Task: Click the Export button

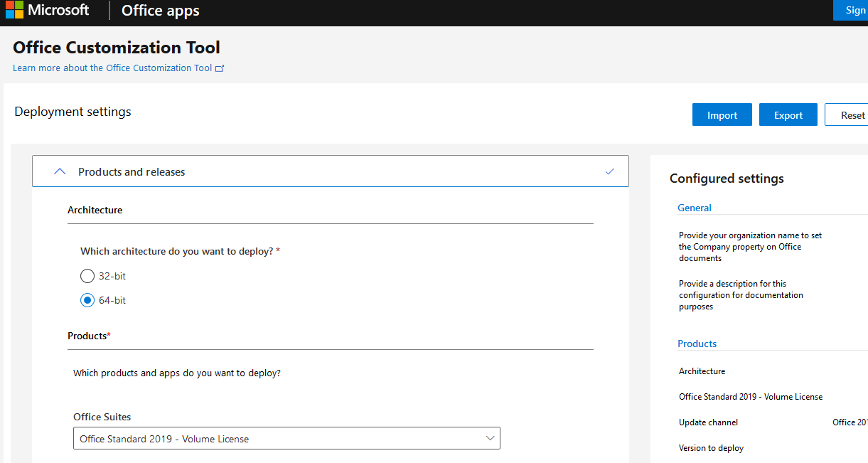Action: coord(788,115)
